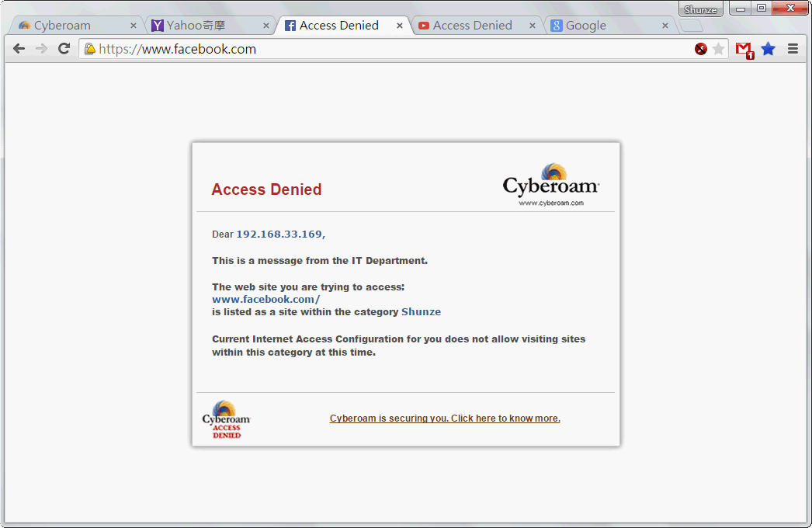
Task: Go back using the browser back arrow
Action: pyautogui.click(x=19, y=49)
